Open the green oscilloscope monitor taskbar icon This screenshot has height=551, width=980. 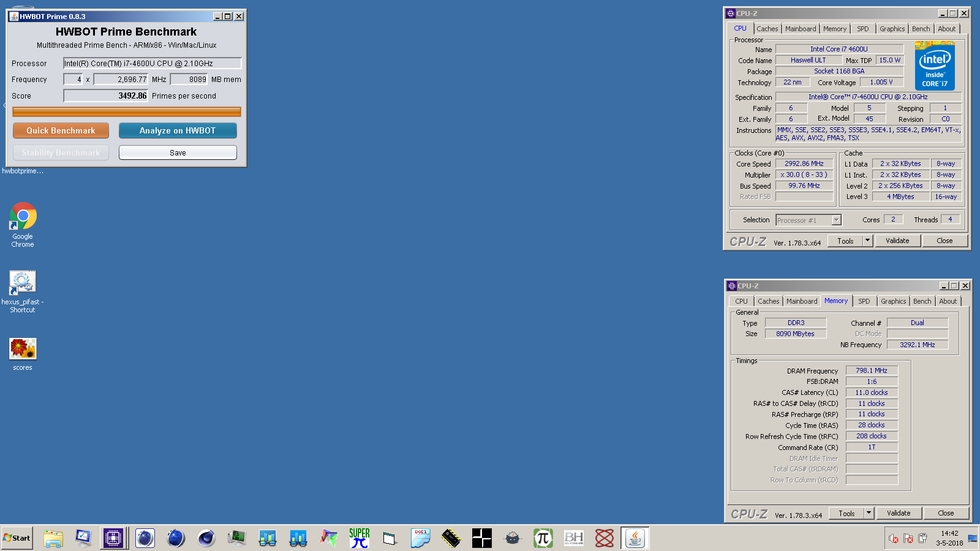[237, 538]
